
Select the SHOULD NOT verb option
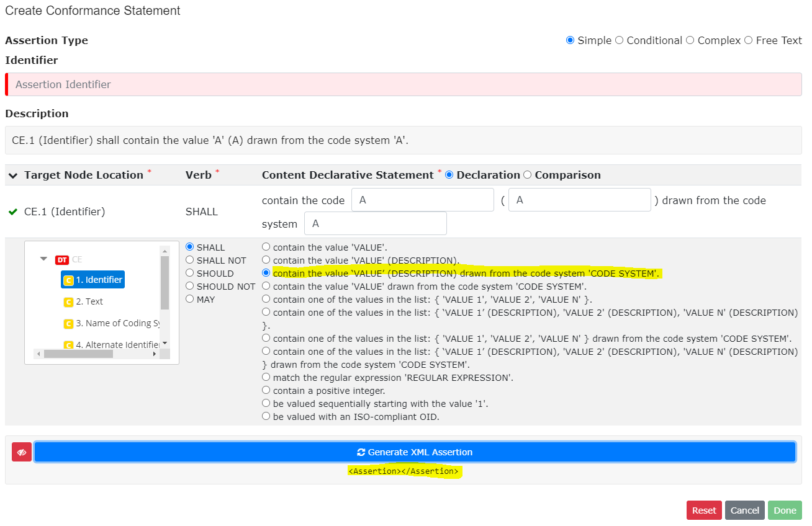(x=190, y=286)
